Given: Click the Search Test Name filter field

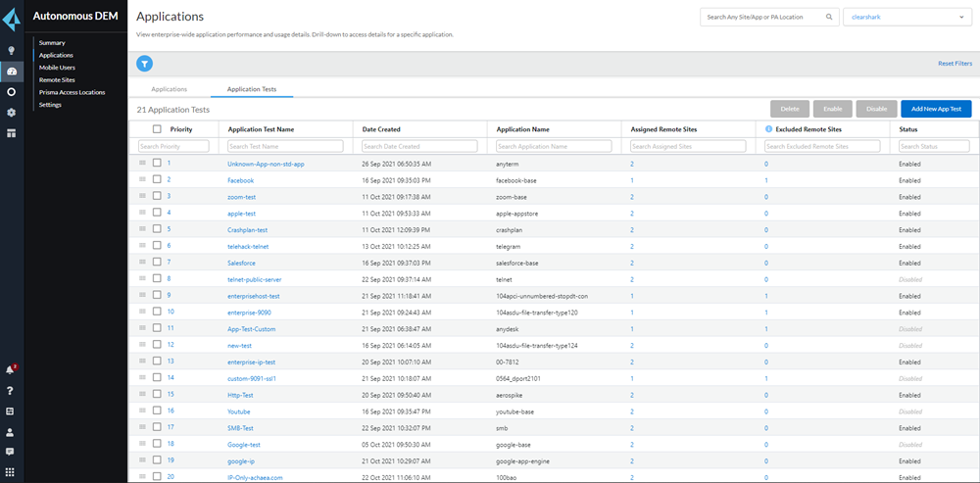Looking at the screenshot, I should coord(285,146).
